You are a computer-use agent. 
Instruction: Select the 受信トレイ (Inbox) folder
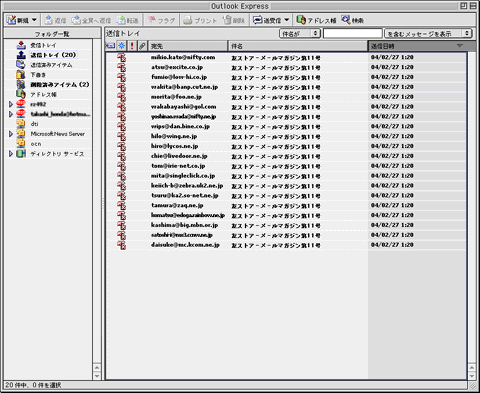click(43, 45)
